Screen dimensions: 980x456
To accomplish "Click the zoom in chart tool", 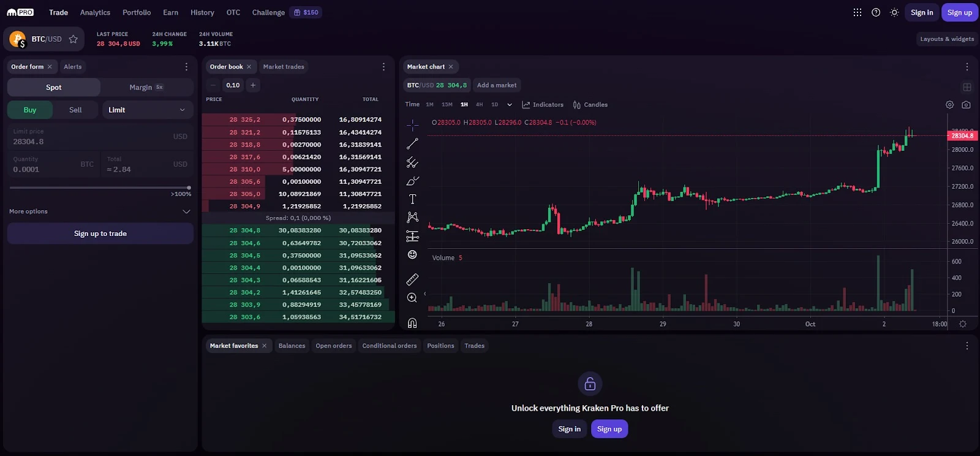I will 412,298.
